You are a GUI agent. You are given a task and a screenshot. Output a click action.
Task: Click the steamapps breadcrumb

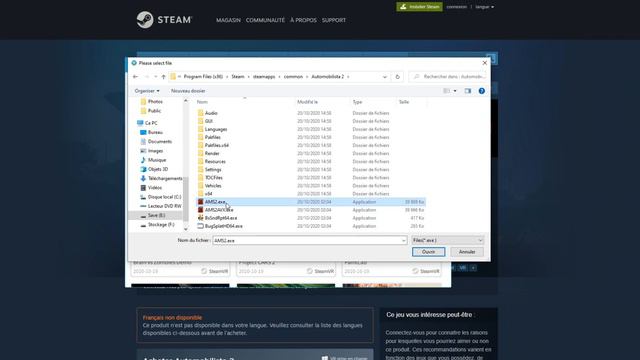click(x=264, y=77)
